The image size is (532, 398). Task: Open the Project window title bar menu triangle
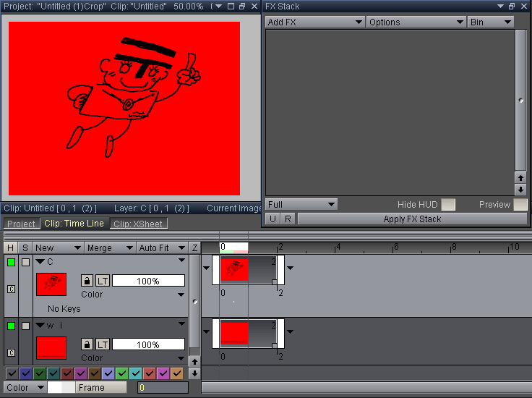pyautogui.click(x=218, y=6)
